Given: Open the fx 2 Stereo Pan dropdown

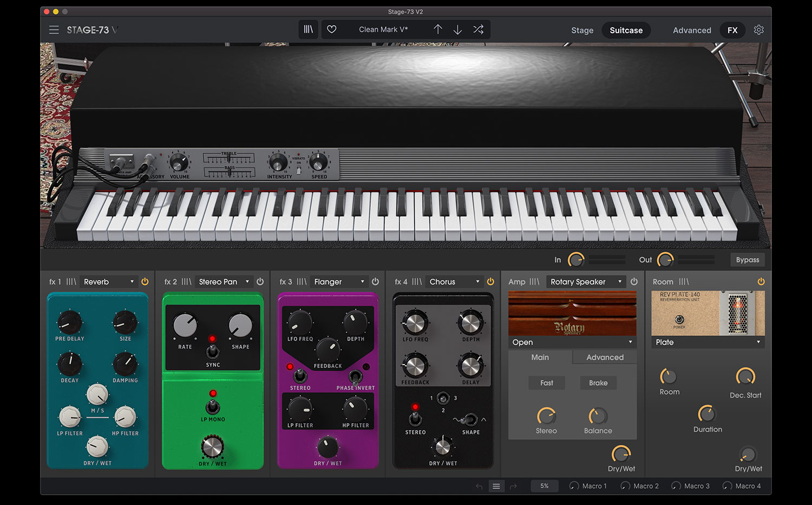Looking at the screenshot, I should coord(224,282).
